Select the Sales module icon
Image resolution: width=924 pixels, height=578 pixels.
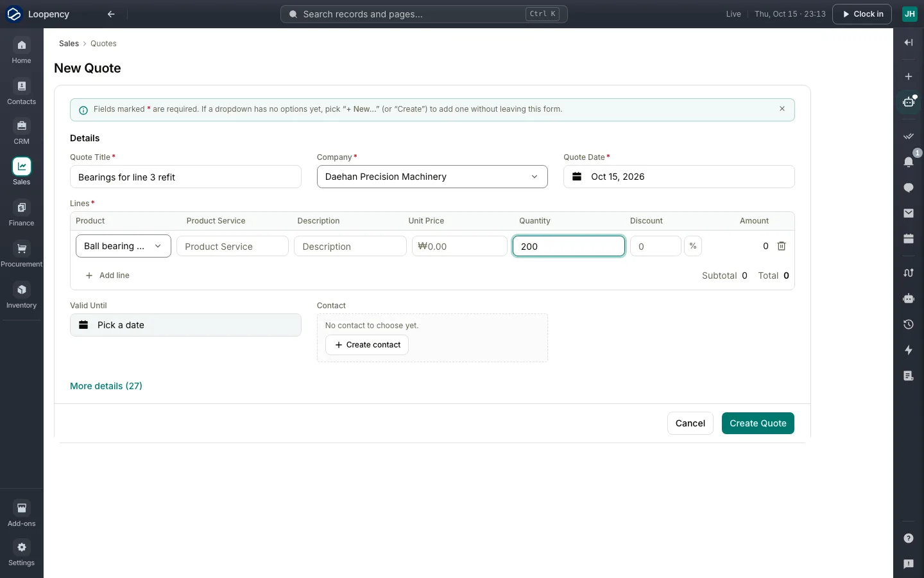point(21,166)
